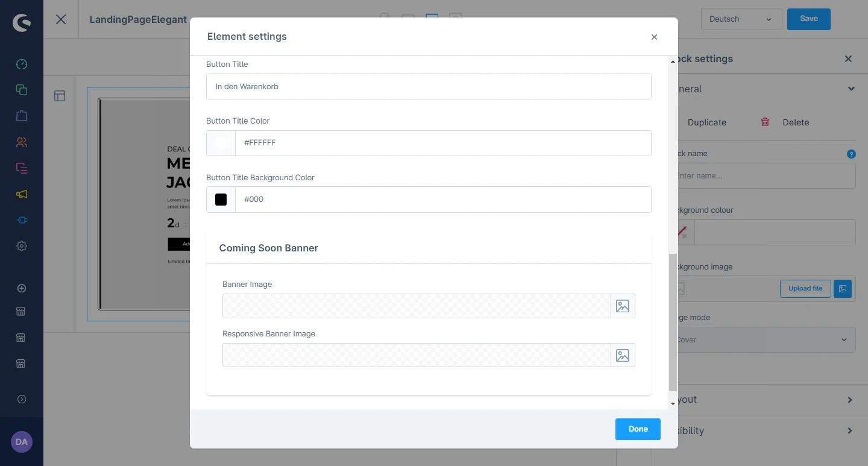
Task: Open the Deutsch language dropdown
Action: pyautogui.click(x=741, y=19)
